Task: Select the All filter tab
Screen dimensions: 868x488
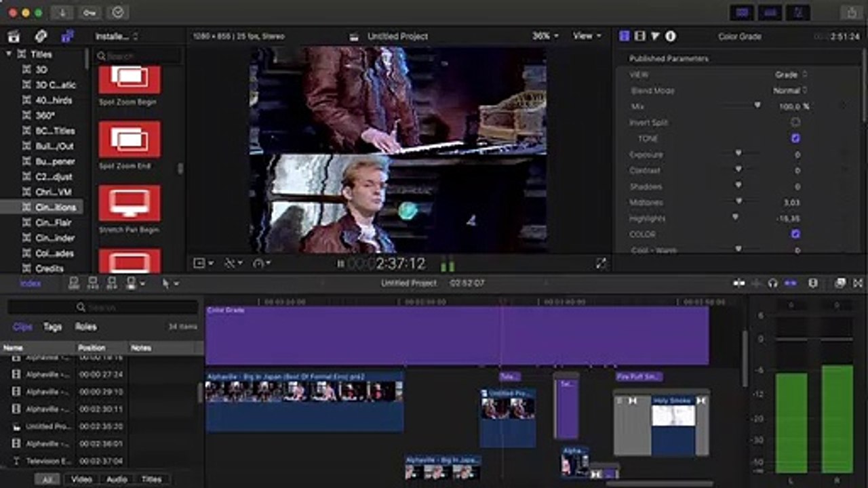Action: tap(47, 479)
